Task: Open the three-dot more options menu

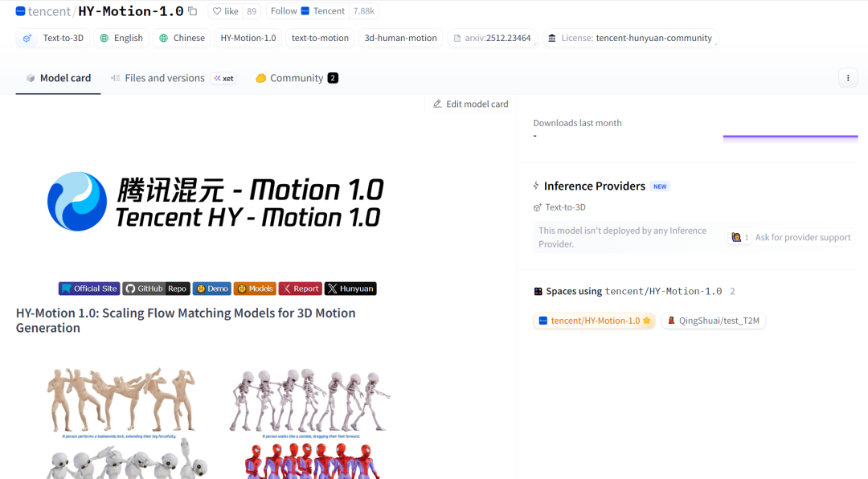Action: (848, 78)
